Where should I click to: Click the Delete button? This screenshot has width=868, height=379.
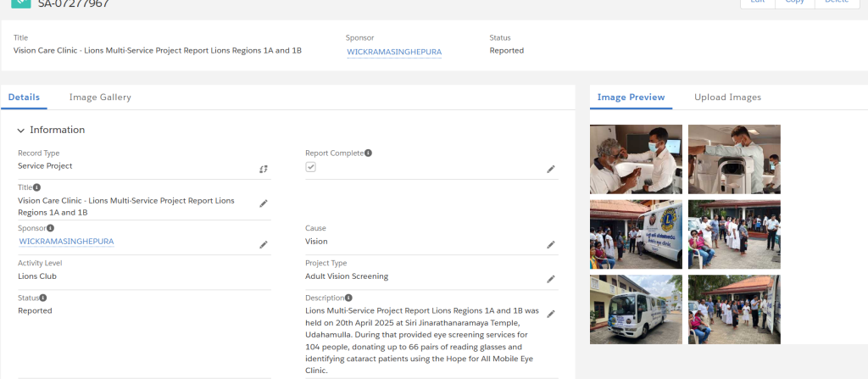[837, 3]
